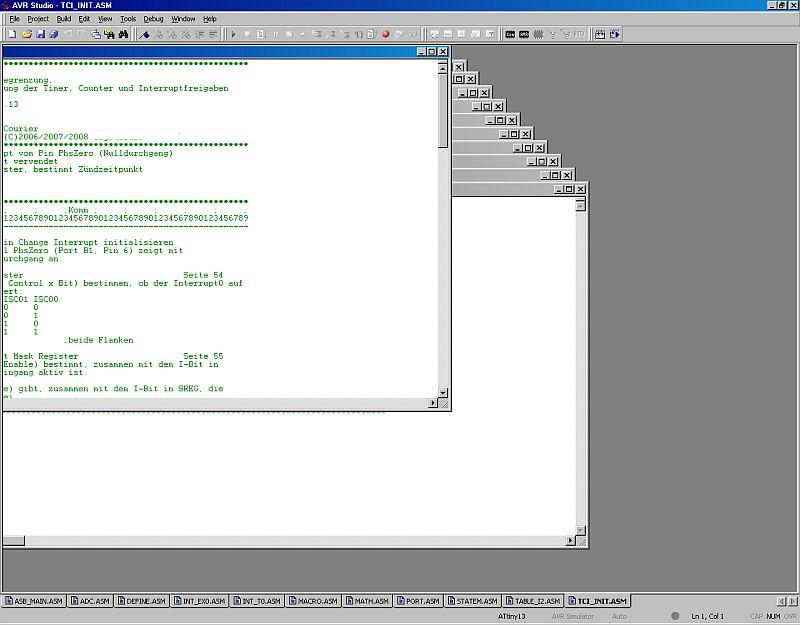Image resolution: width=800 pixels, height=625 pixels.
Task: Click the blue arrow toolbar icon at far right
Action: tap(614, 34)
